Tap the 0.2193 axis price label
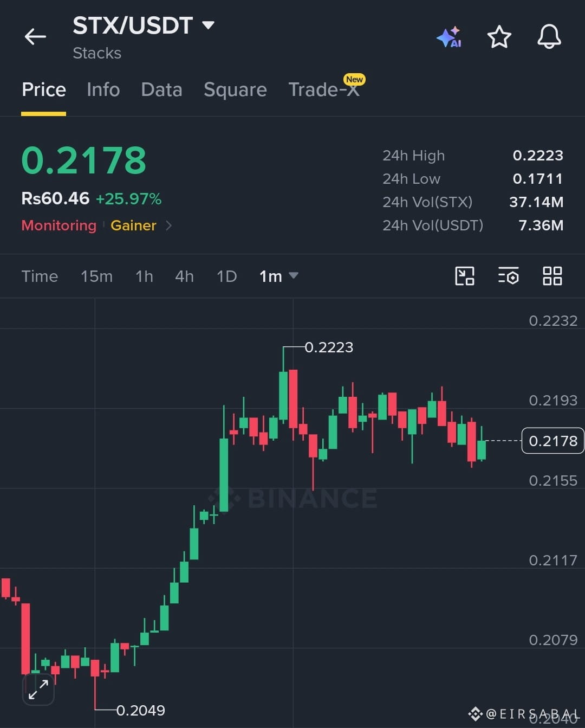The width and height of the screenshot is (585, 728). [553, 401]
